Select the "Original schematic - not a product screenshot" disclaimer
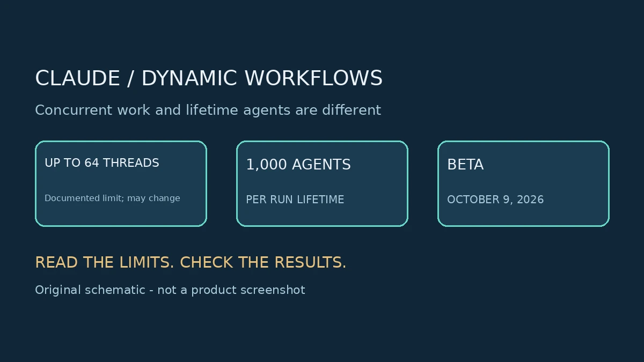 pos(170,290)
